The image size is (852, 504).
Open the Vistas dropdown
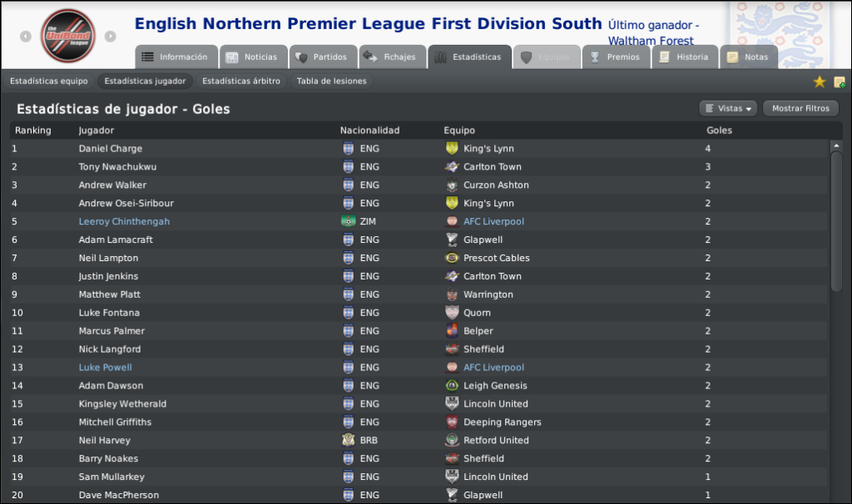tap(728, 109)
